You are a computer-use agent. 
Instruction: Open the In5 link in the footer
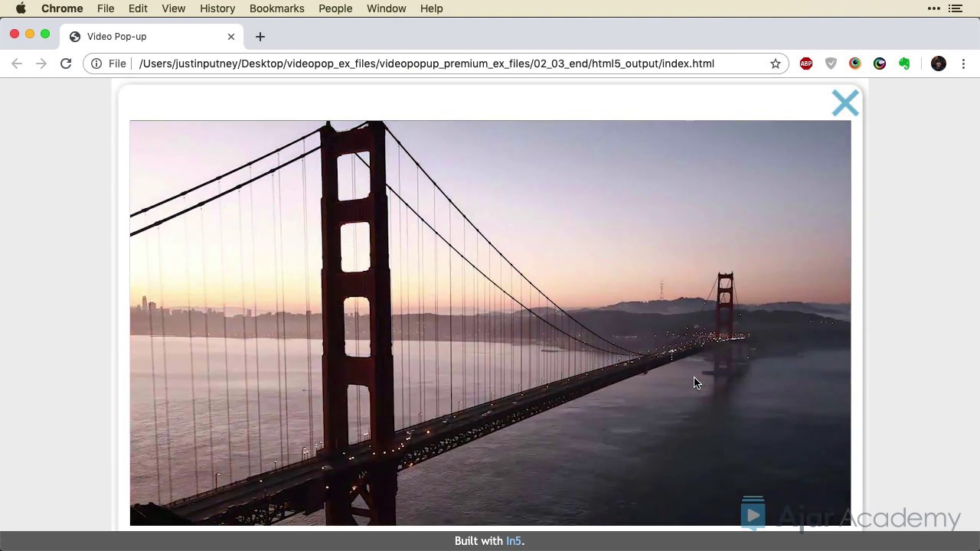pyautogui.click(x=513, y=541)
